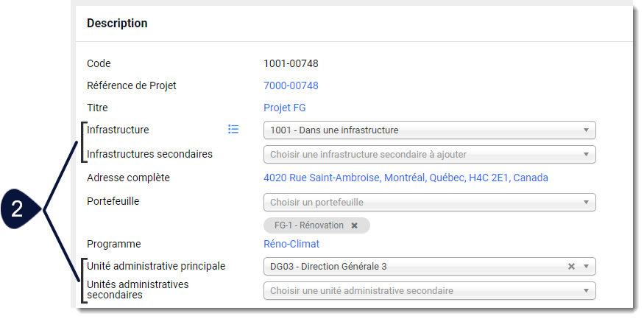Select the 1001 - Dans une infrastructure field
Image resolution: width=644 pixels, height=319 pixels.
430,130
